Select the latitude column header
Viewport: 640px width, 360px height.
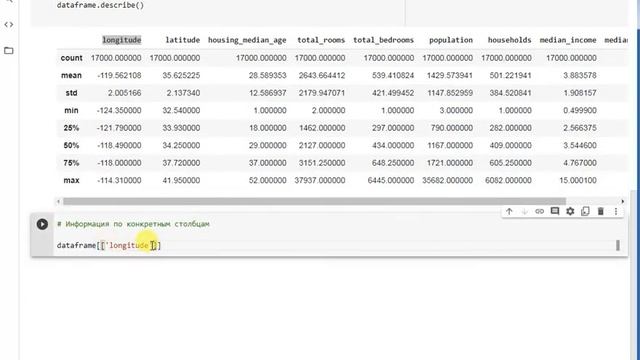click(x=182, y=40)
